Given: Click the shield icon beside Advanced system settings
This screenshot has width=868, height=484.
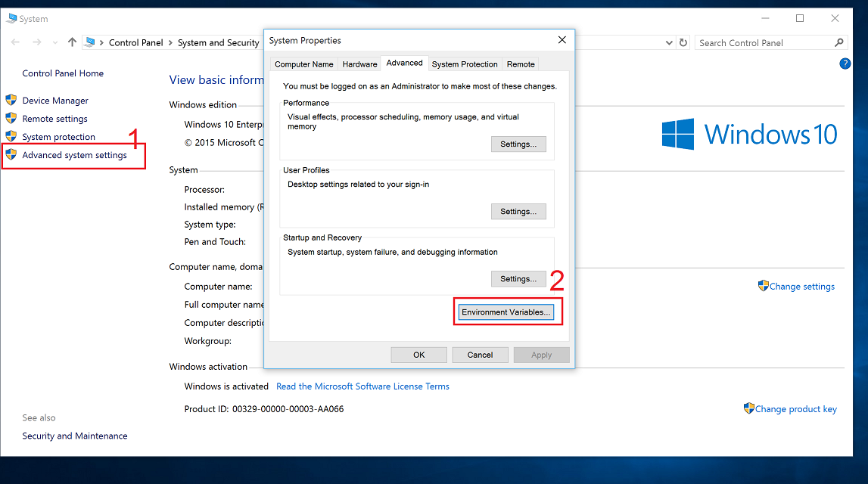Looking at the screenshot, I should [11, 155].
